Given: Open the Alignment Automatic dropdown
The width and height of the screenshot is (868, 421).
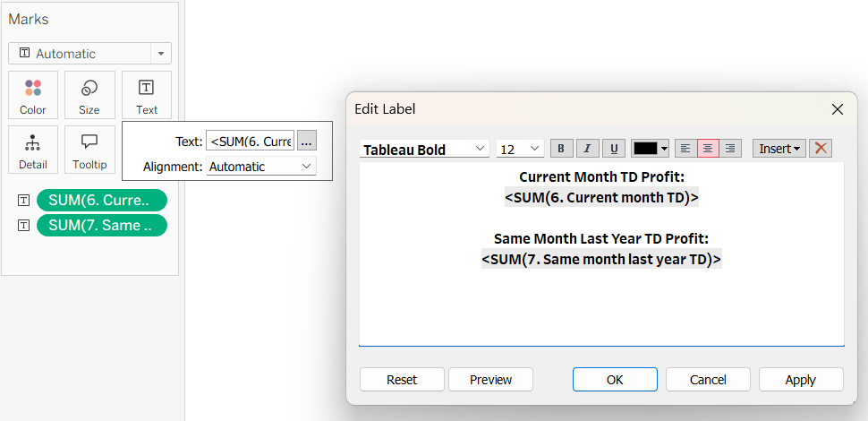Looking at the screenshot, I should [260, 167].
